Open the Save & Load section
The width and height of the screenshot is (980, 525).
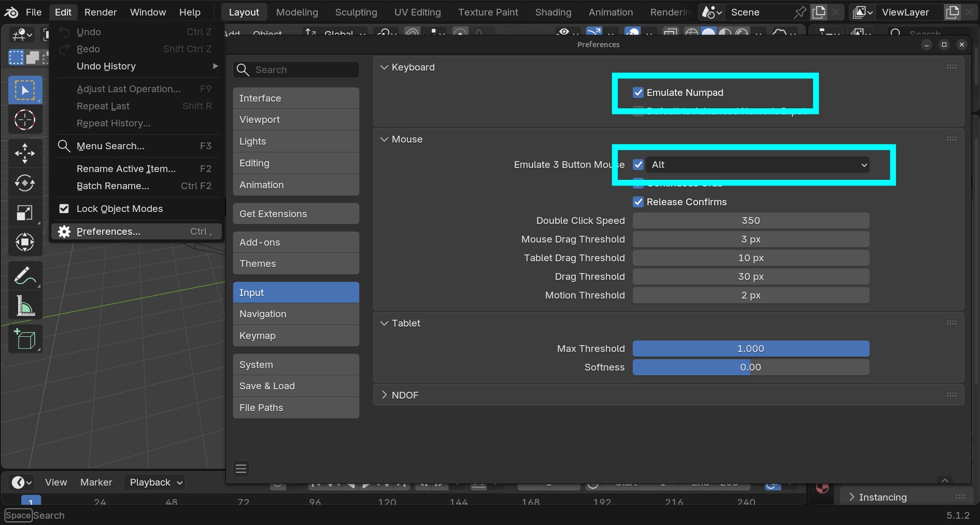[x=296, y=386]
